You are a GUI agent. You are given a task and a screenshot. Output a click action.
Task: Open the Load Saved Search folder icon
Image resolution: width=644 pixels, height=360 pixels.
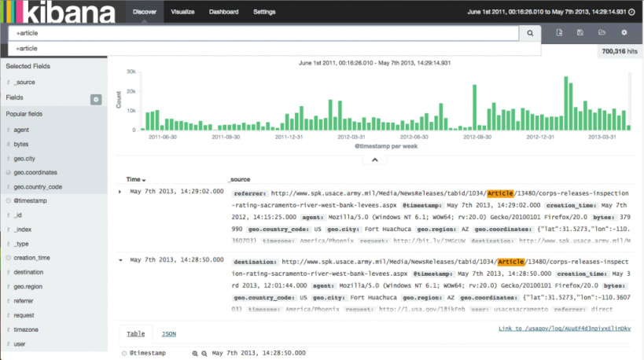[602, 32]
